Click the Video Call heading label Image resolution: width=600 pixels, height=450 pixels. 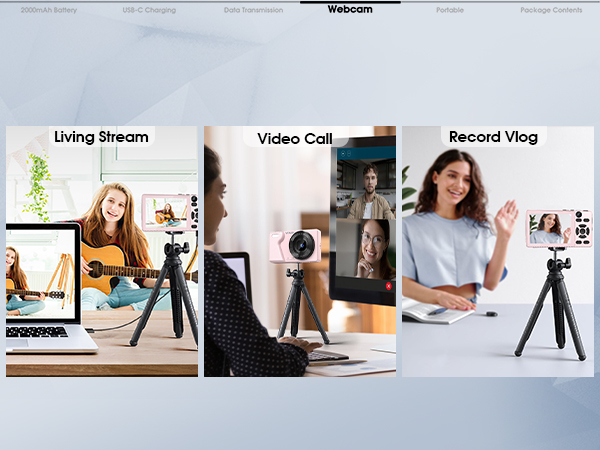pyautogui.click(x=295, y=139)
